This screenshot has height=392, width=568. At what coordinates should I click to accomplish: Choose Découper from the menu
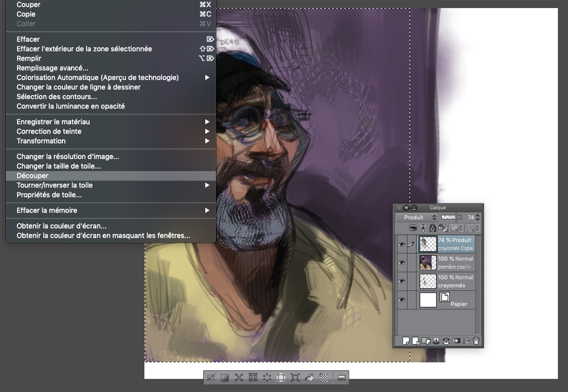pos(32,176)
